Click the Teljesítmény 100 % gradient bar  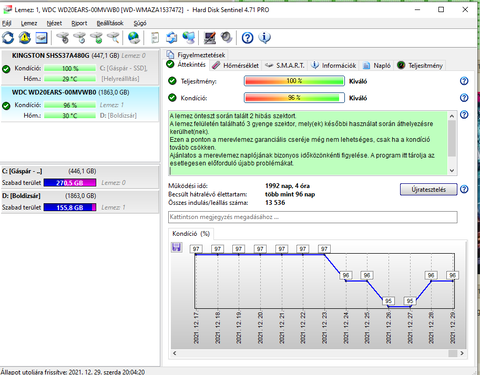pos(294,81)
